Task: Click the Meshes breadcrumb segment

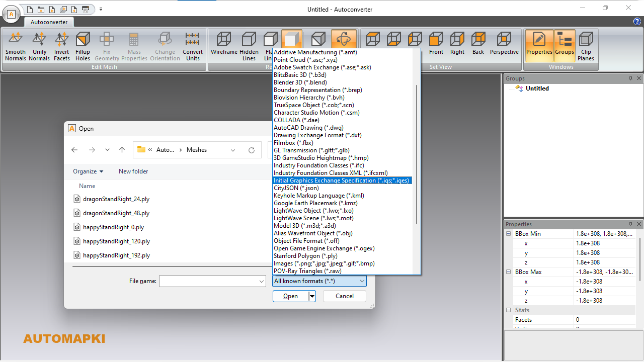Action: [x=197, y=150]
